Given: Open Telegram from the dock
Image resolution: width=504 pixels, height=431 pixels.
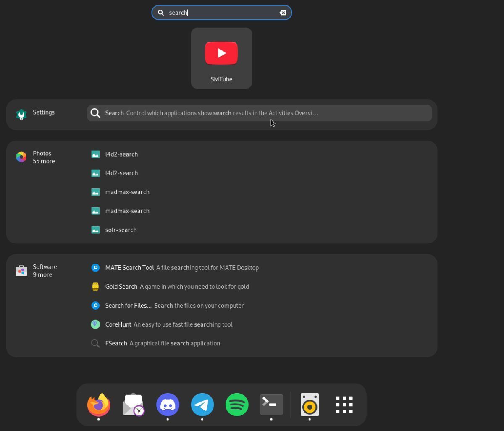Looking at the screenshot, I should point(202,405).
